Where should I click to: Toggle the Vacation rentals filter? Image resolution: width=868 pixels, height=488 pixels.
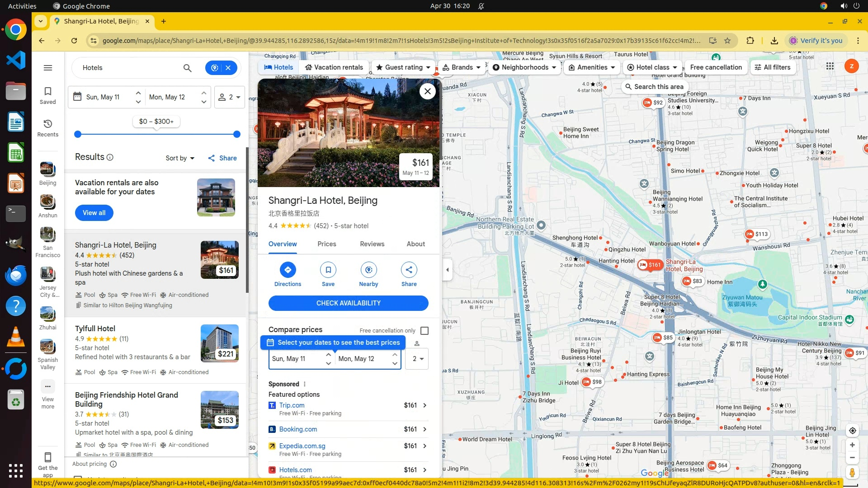[334, 67]
